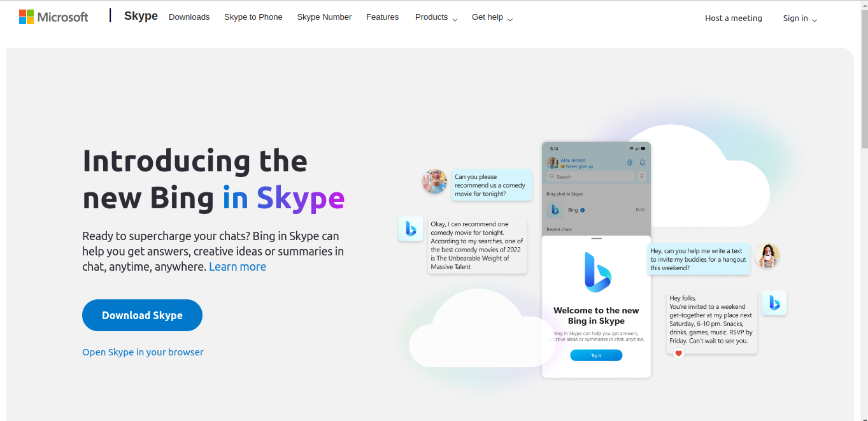Click Host a meeting
The height and width of the screenshot is (421, 868).
(x=734, y=18)
